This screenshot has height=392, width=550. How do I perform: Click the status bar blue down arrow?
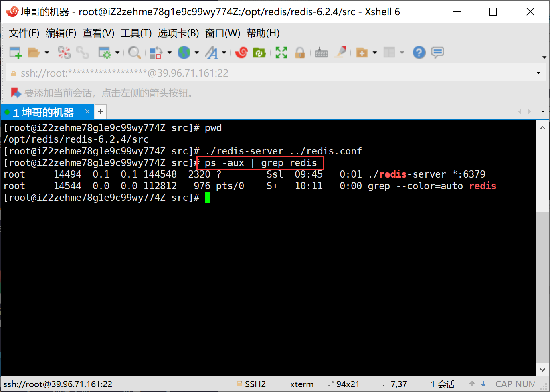(483, 384)
